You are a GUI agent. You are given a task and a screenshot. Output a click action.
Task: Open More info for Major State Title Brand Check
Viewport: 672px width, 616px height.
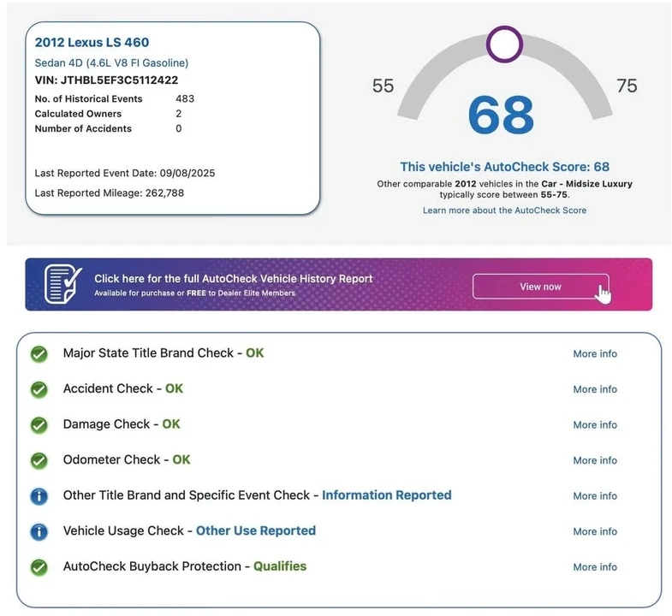(595, 354)
